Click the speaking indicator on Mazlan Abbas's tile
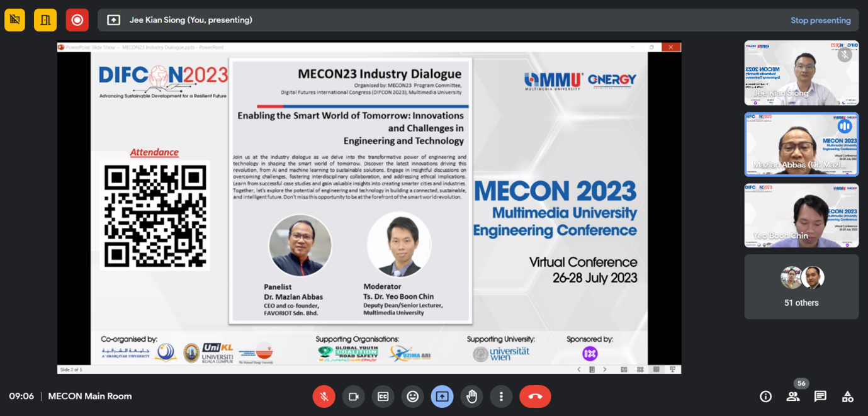This screenshot has width=868, height=416. pyautogui.click(x=845, y=126)
